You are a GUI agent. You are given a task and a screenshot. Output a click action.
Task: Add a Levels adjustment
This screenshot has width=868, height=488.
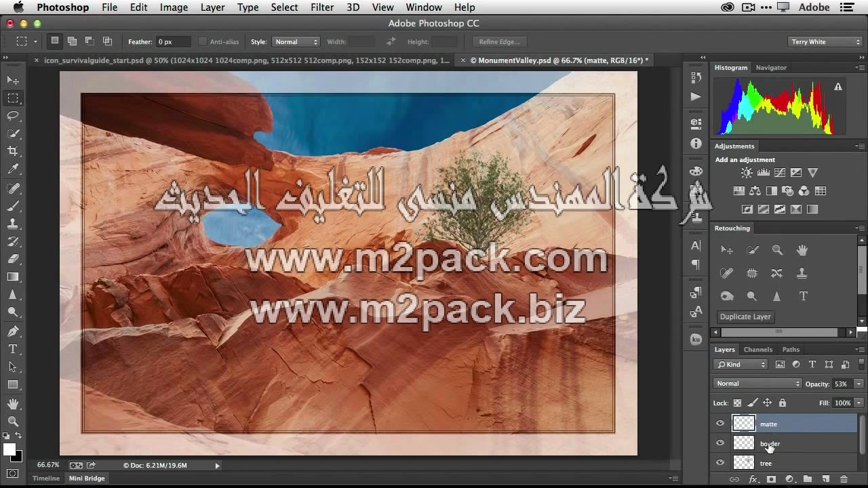(764, 173)
